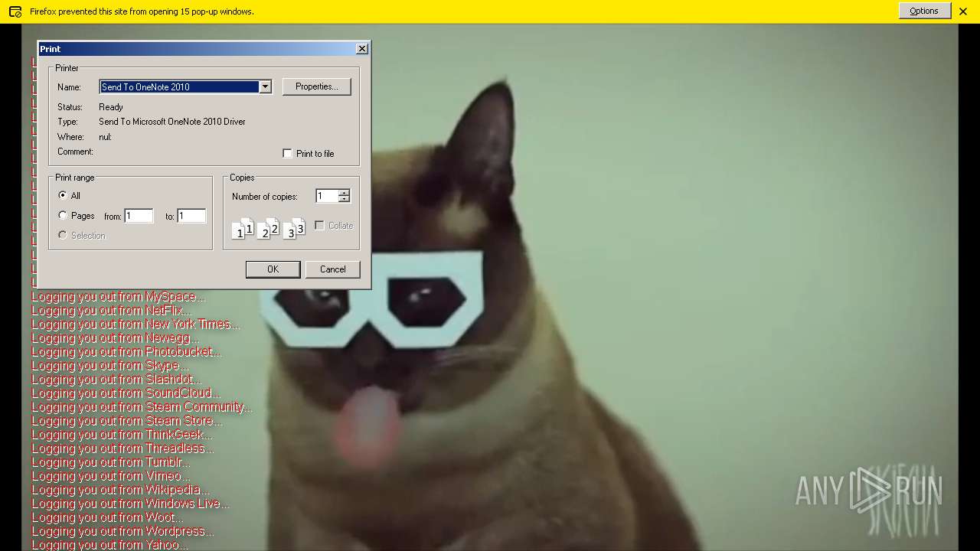Click the collate page order illustration
980x551 pixels.
pos(268,228)
